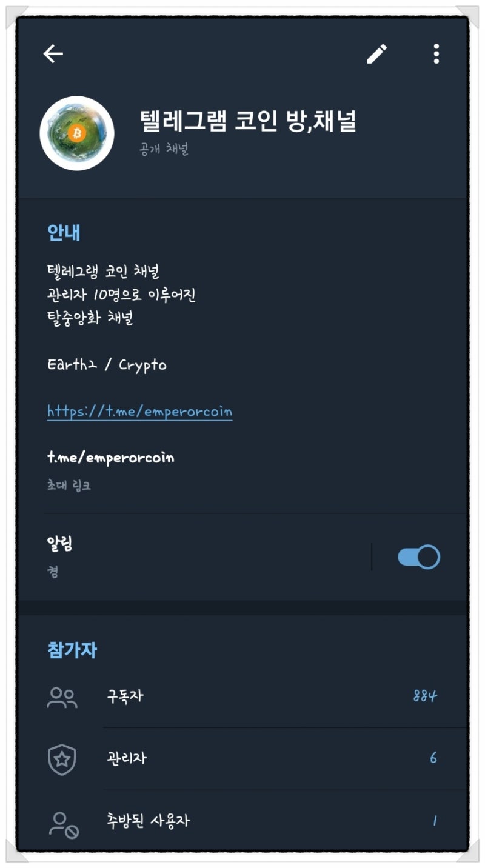This screenshot has height=868, width=485.
Task: Toggle notifications off for this channel
Action: pos(418,555)
